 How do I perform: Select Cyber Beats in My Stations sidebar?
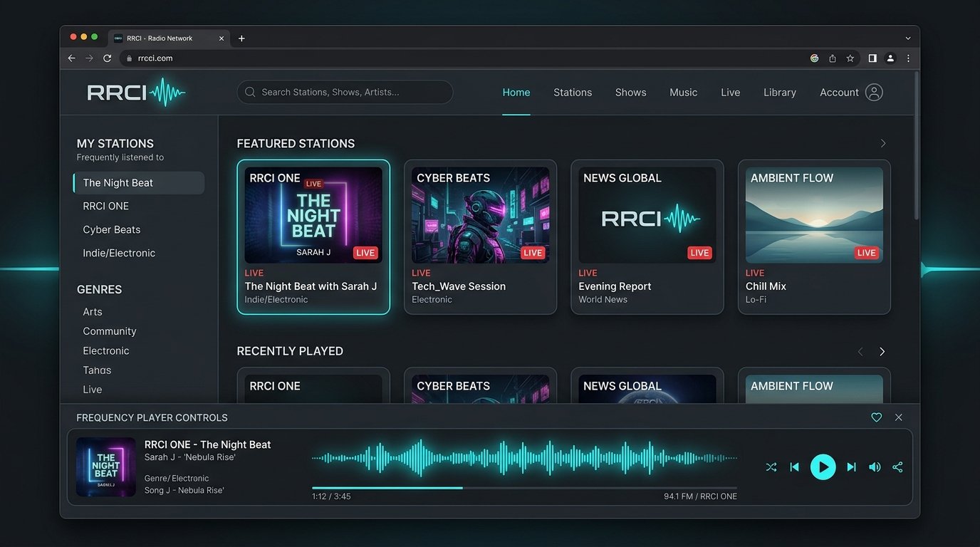point(112,229)
